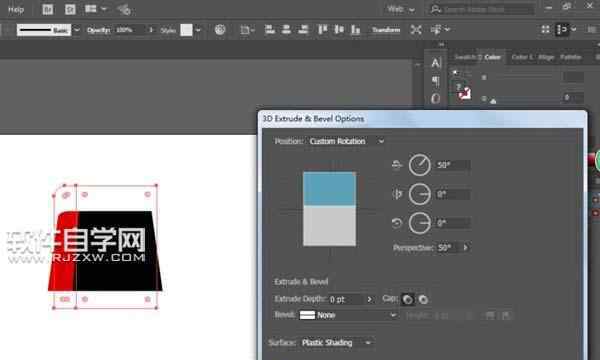Open the Character panel A icon
The height and width of the screenshot is (360, 600).
[436, 62]
